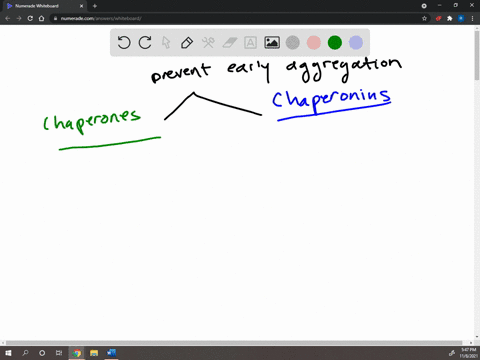Open the extensions puzzle menu

pos(450,18)
